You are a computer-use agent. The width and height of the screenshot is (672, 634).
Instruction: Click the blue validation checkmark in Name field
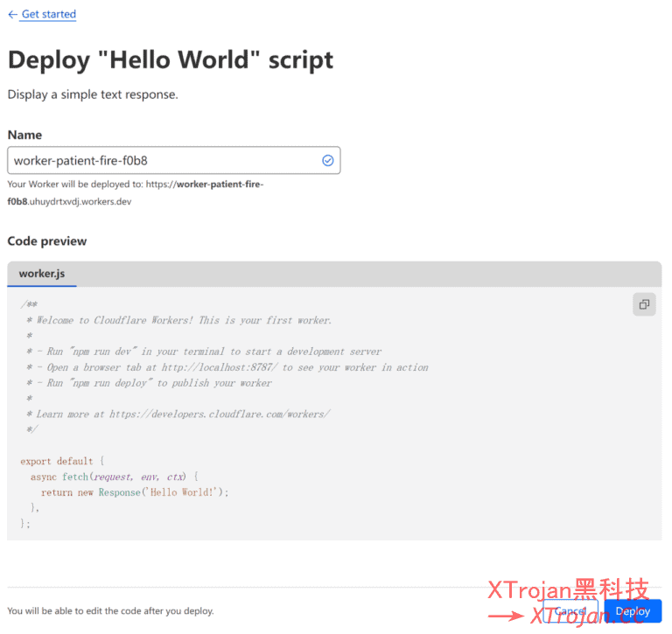pyautogui.click(x=328, y=161)
